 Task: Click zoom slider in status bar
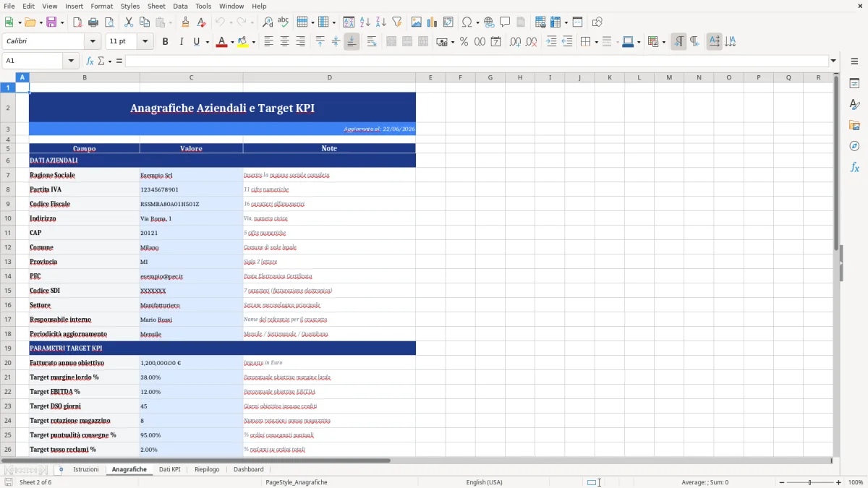pos(809,482)
